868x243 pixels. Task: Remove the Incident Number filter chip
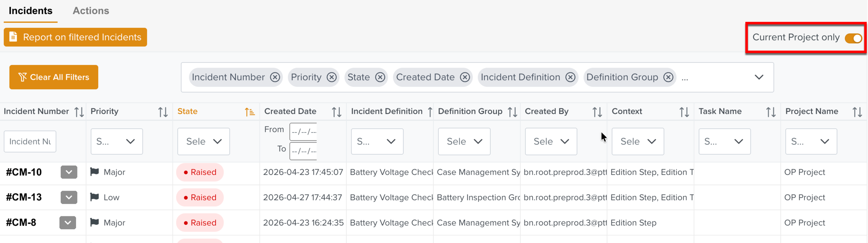(275, 77)
